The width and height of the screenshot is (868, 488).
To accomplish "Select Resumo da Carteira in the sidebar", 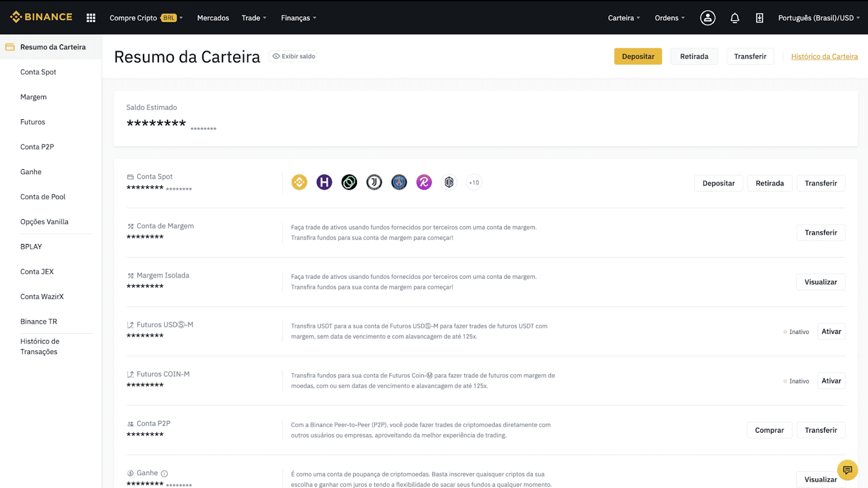I will (x=51, y=47).
